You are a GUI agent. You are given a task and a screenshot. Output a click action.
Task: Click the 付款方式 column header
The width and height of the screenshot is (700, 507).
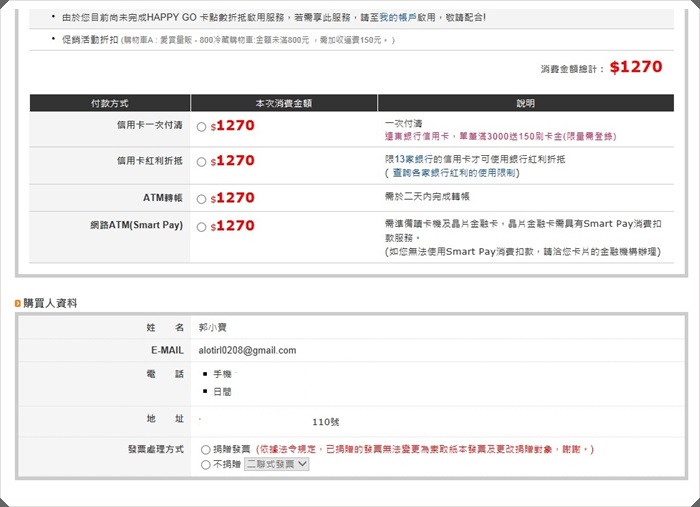tap(109, 103)
